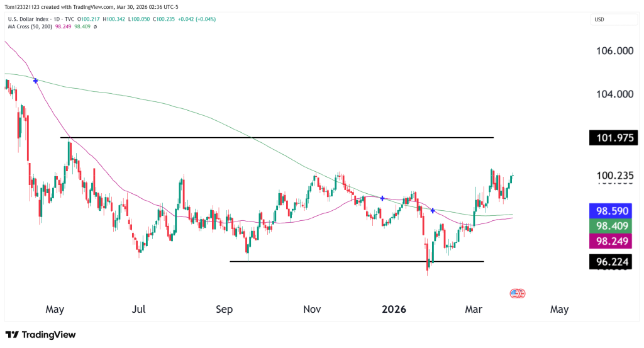
Task: Select the green 98.409 price tag
Action: pos(613,227)
